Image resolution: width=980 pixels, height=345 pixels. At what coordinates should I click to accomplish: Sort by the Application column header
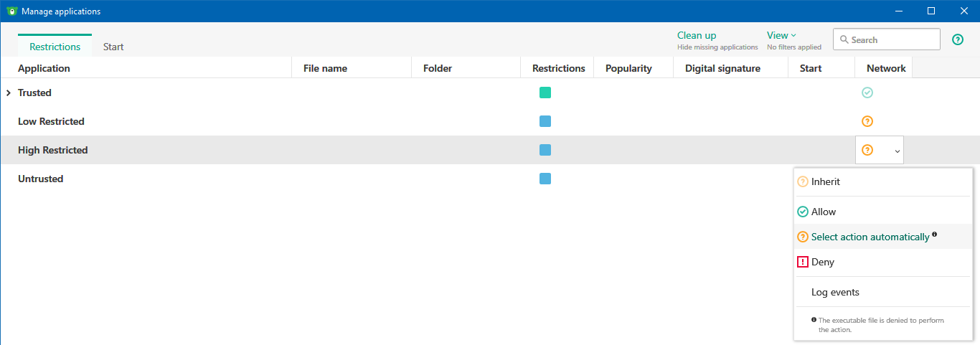[146, 68]
